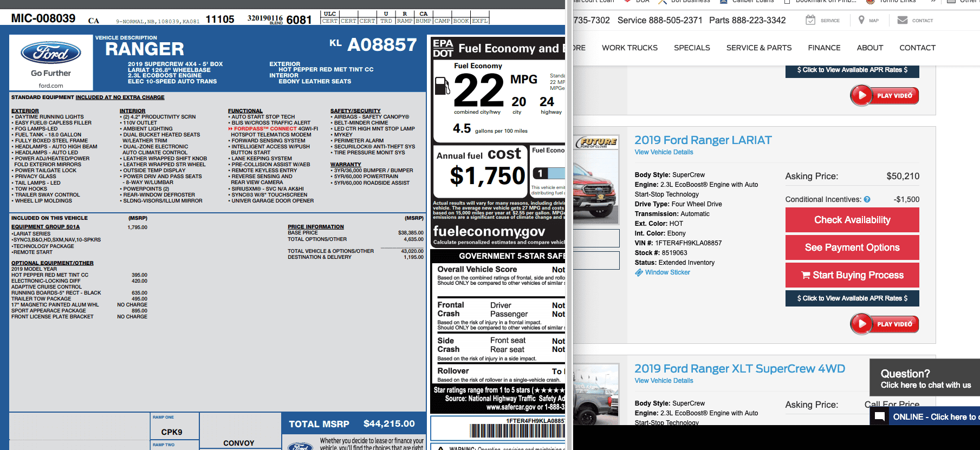
Task: Open the 2019 Ford Ranger LARIAT listing title
Action: click(703, 140)
